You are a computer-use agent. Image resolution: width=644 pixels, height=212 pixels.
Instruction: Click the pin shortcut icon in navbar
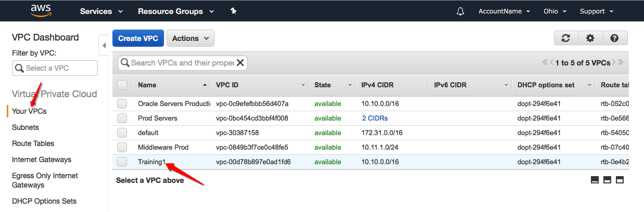coord(234,11)
